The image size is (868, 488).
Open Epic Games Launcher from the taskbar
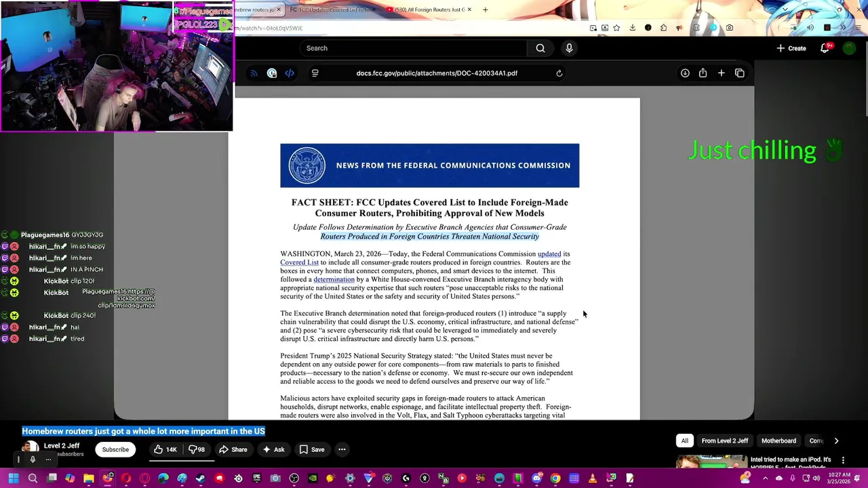(x=256, y=479)
